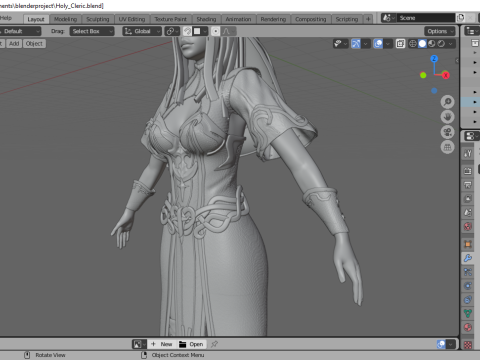The height and width of the screenshot is (360, 480).
Task: Switch perspective/orthographic with the grid icon
Action: (x=447, y=147)
